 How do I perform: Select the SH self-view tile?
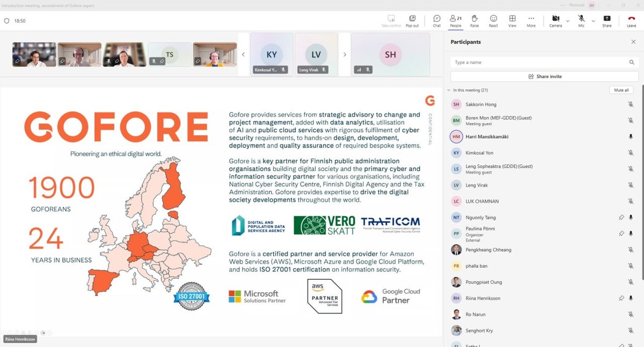point(390,54)
